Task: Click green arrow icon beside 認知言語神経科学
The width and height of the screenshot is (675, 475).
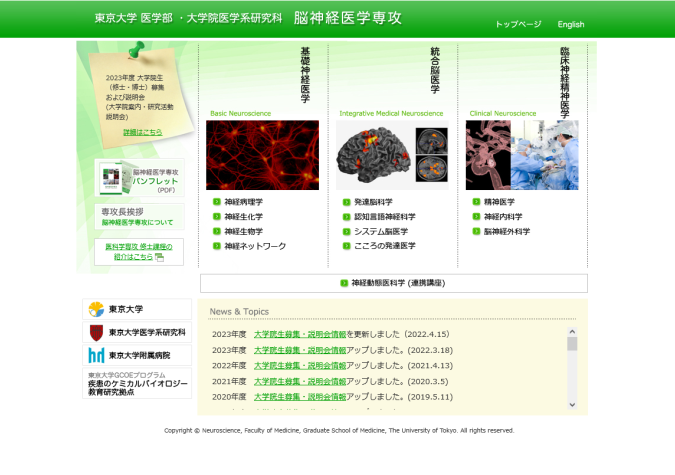Action: [347, 217]
